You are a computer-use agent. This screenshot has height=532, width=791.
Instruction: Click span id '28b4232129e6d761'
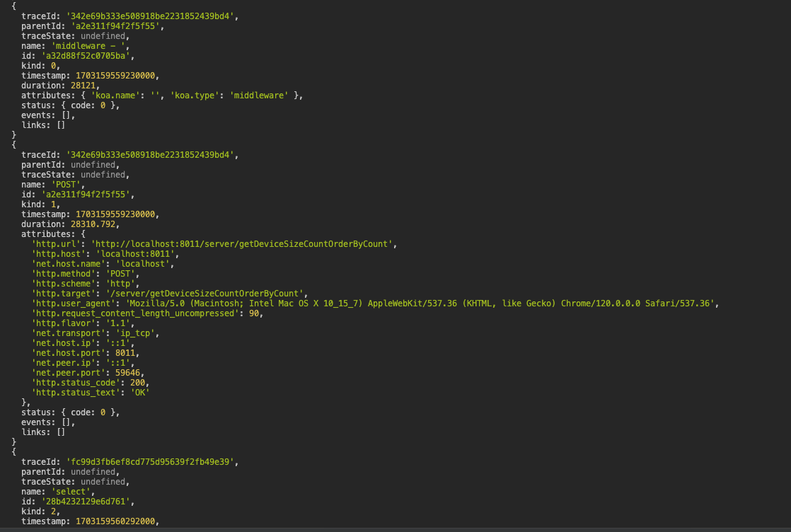coord(87,502)
